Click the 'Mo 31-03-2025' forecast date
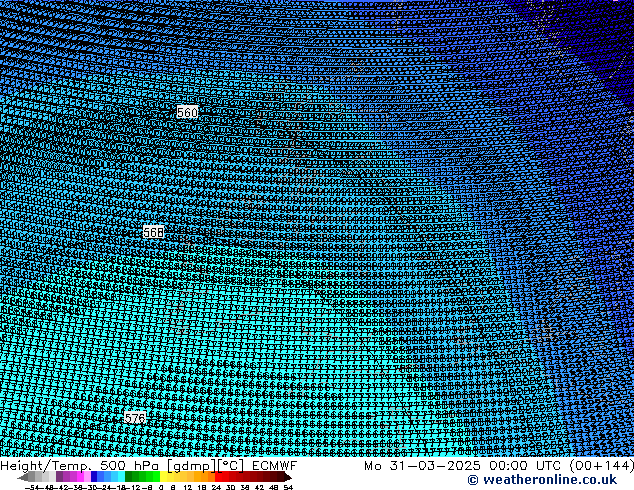Screen dimensions: 634x490 pos(423,466)
